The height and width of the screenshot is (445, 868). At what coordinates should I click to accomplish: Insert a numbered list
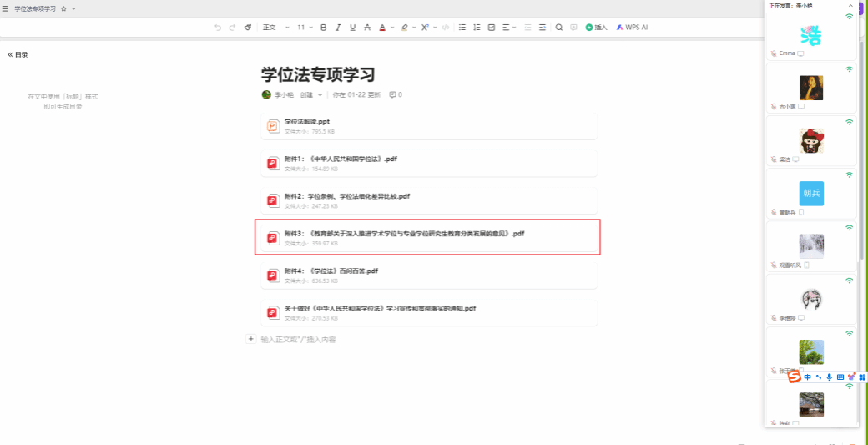(477, 28)
